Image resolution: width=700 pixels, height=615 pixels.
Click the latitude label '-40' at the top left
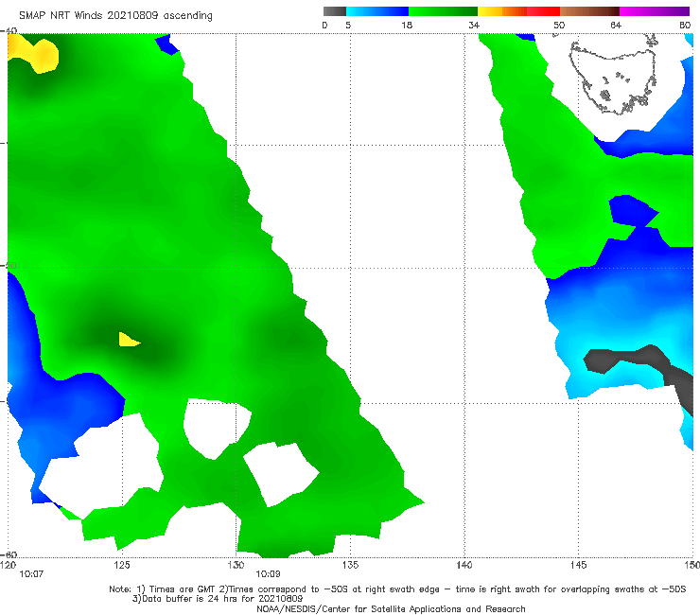pyautogui.click(x=9, y=30)
